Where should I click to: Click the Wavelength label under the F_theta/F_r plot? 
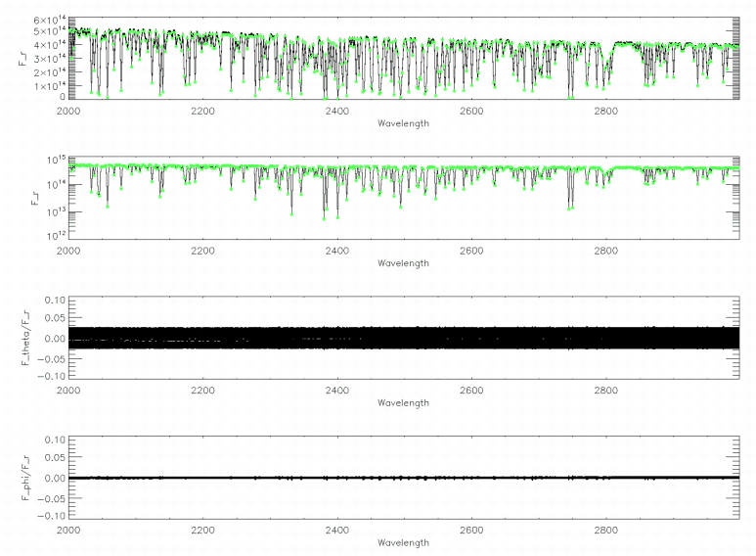click(x=402, y=403)
